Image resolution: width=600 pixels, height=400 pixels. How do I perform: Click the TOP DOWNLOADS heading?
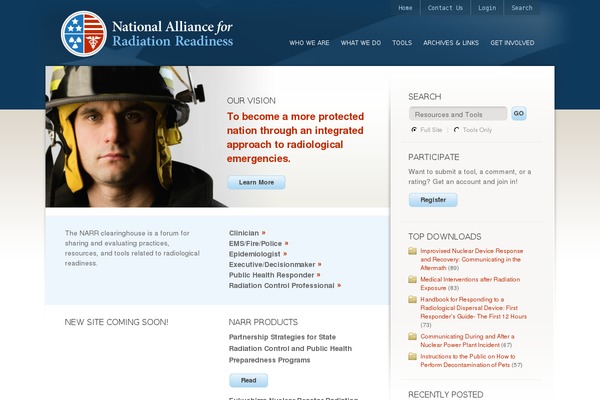point(445,237)
